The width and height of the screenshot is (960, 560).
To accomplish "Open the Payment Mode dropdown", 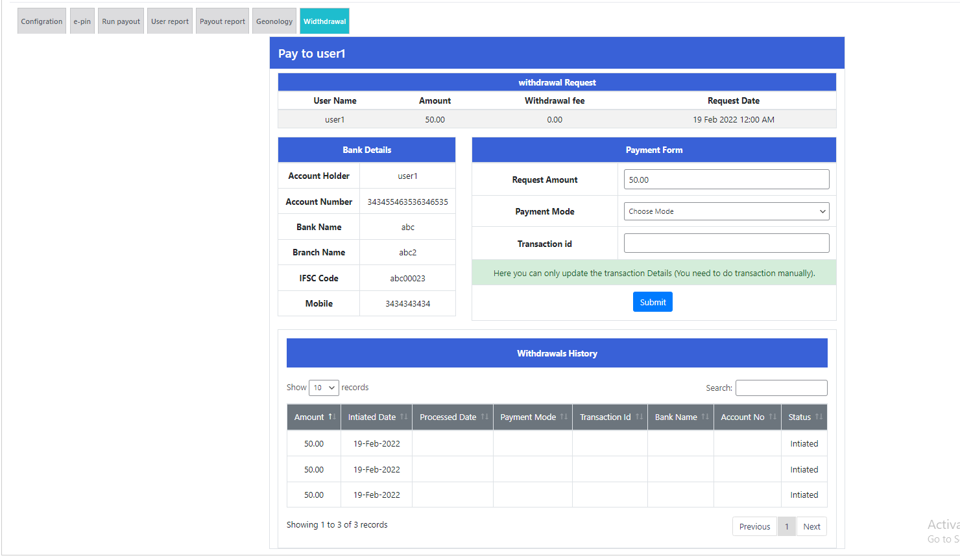I will coord(726,211).
